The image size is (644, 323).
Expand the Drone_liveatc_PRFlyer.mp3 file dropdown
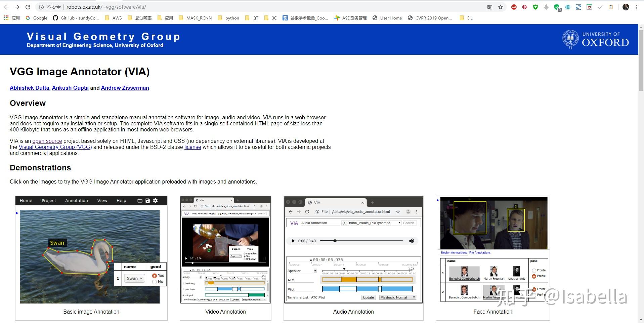tap(399, 223)
